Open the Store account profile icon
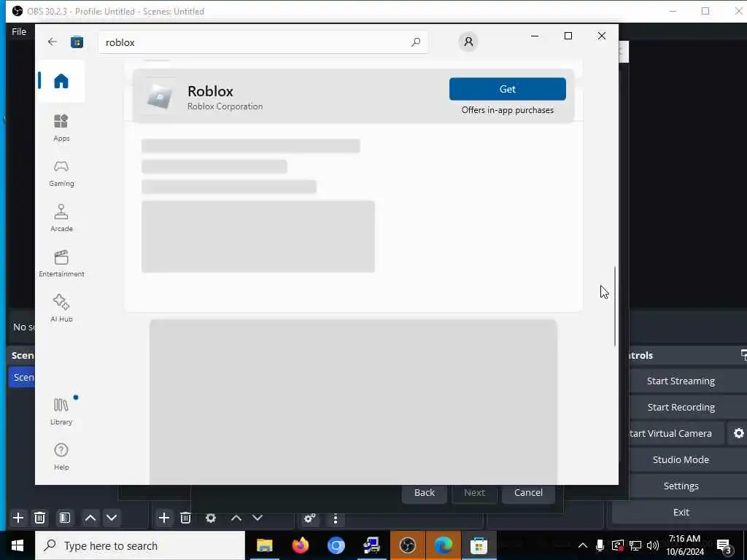 [x=468, y=42]
